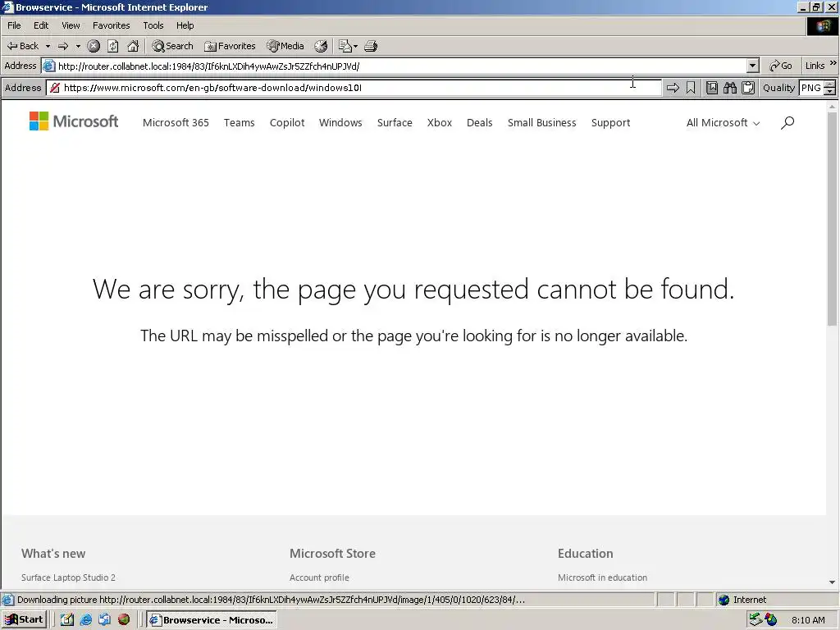Viewport: 840px width, 630px height.
Task: Click the Forward arrow button
Action: coord(63,46)
